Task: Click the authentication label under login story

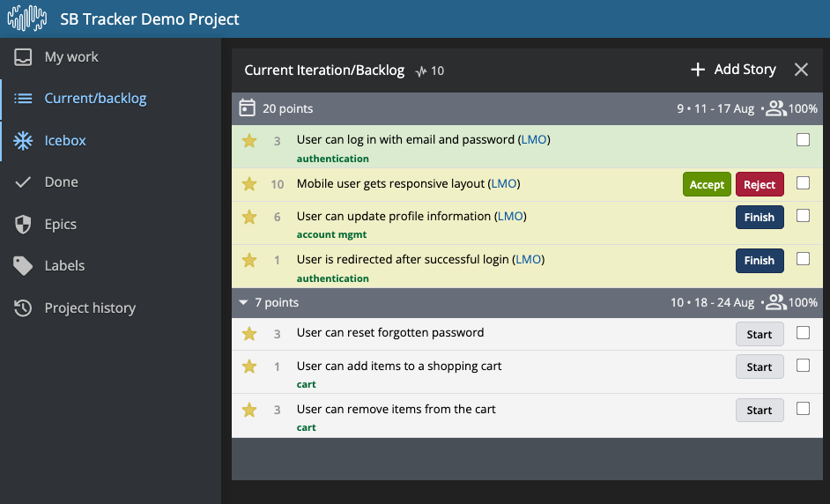Action: [x=332, y=159]
